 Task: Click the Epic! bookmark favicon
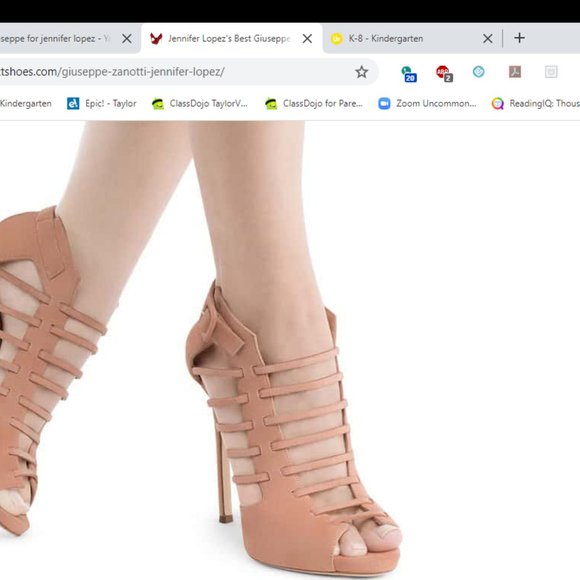click(73, 104)
